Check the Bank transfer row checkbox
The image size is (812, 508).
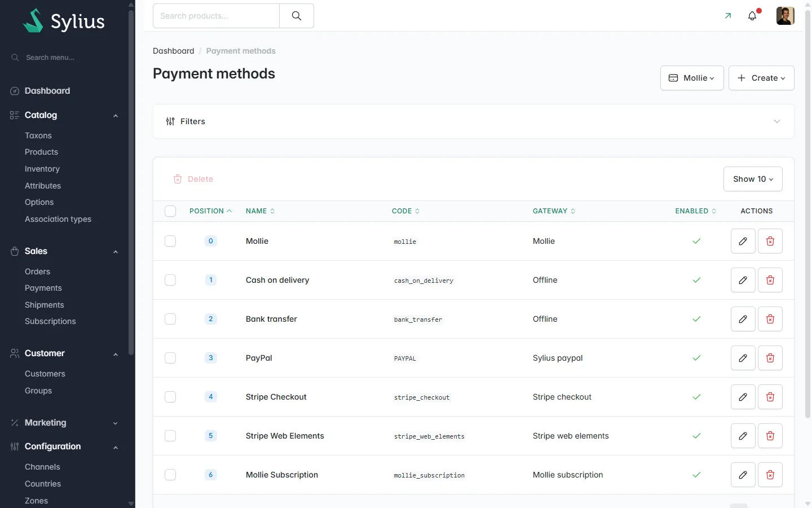click(x=170, y=319)
